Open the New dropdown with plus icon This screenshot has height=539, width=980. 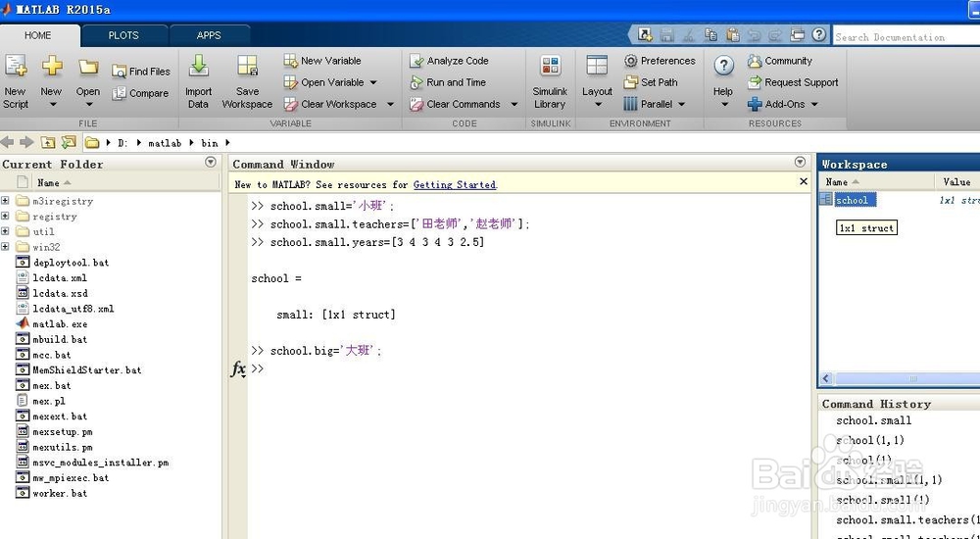(51, 81)
